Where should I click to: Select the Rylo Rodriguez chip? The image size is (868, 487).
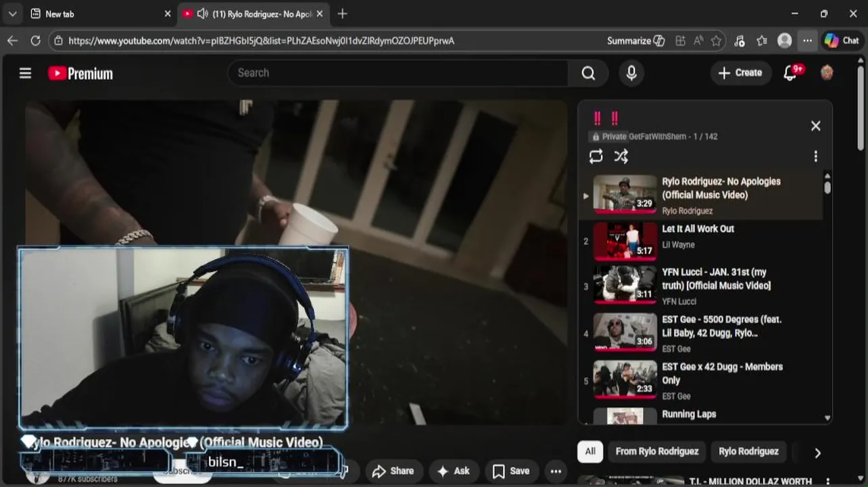[x=748, y=451]
